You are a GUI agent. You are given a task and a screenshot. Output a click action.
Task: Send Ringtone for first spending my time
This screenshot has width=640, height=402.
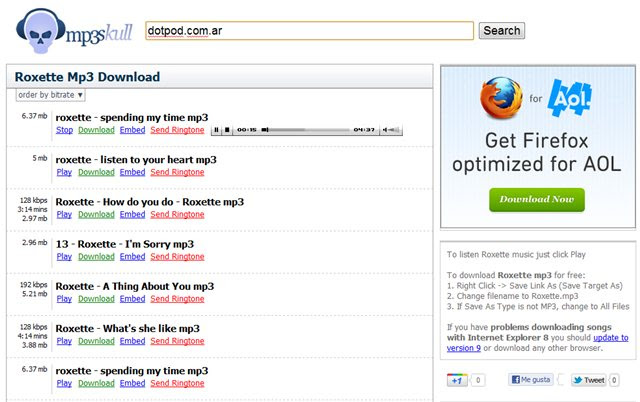point(177,130)
